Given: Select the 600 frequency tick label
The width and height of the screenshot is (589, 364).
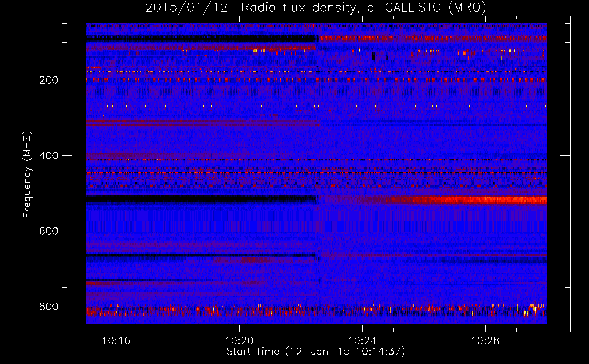Looking at the screenshot, I should point(49,231).
